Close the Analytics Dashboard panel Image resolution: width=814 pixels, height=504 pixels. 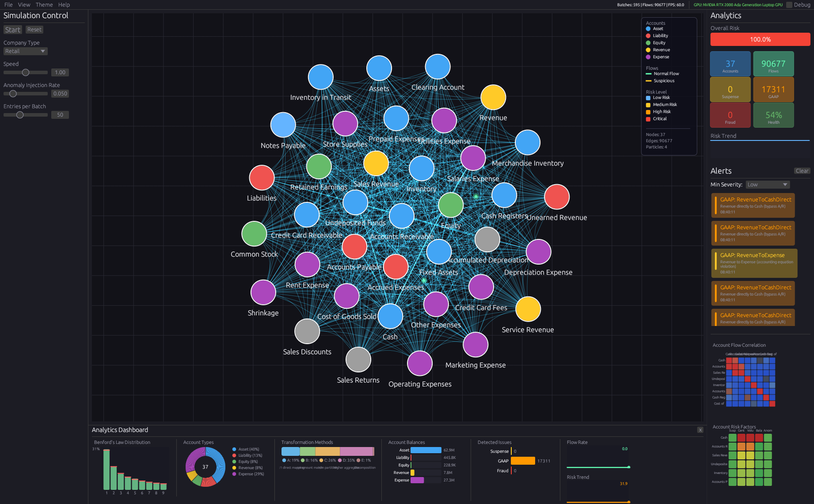tap(700, 429)
